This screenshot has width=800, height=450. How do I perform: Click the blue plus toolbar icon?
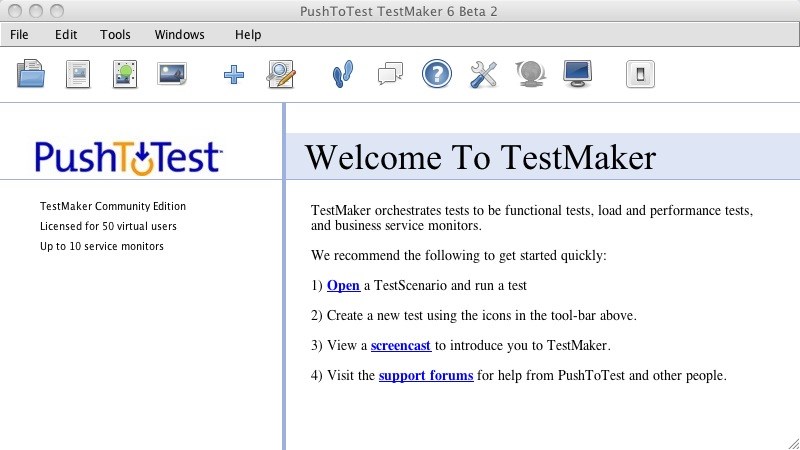pos(234,74)
